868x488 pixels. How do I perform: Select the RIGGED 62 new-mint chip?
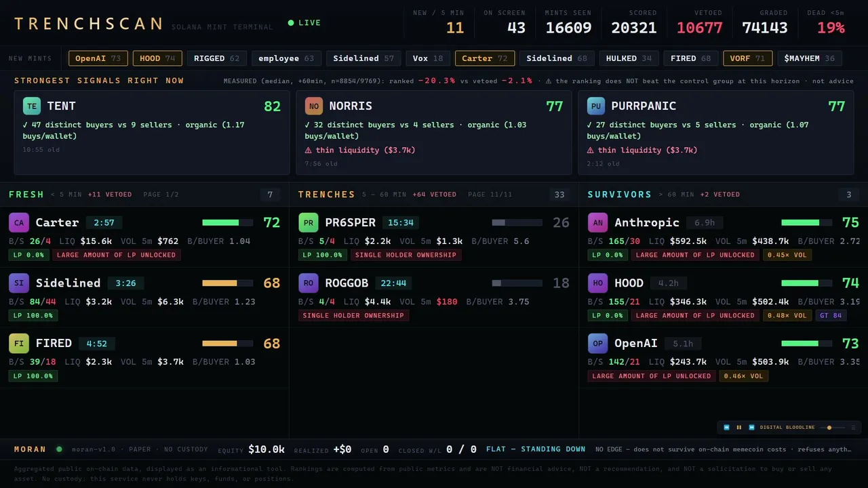point(216,58)
